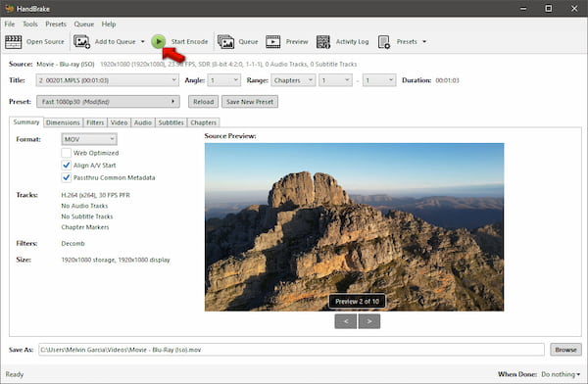
Task: Open the Tools menu
Action: pyautogui.click(x=30, y=24)
